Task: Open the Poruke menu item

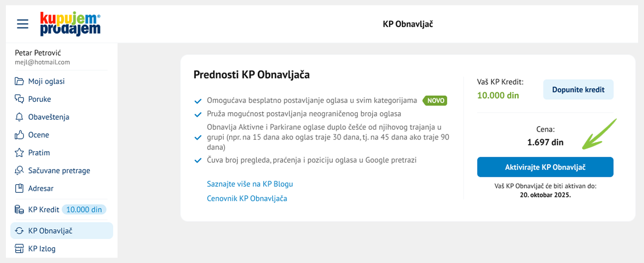Action: point(39,99)
